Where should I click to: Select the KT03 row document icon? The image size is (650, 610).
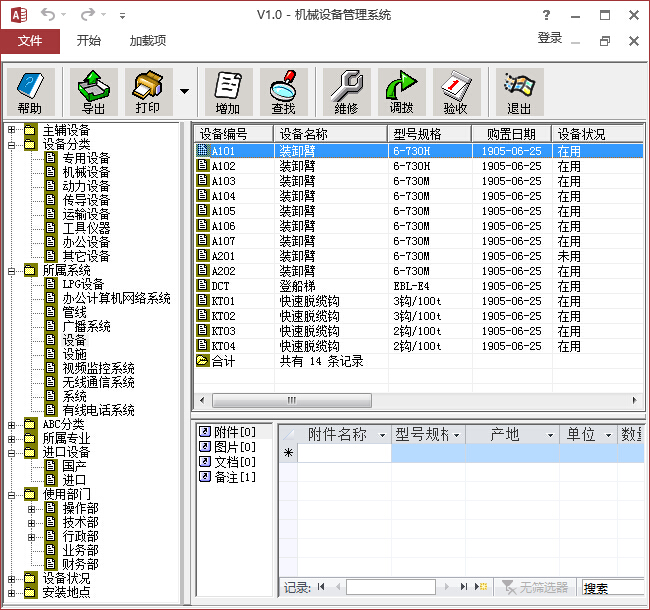tap(202, 330)
